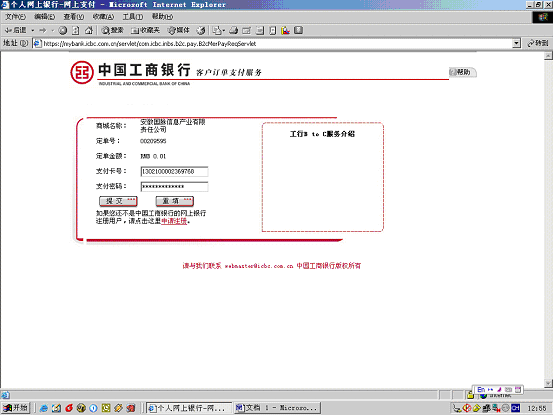Screen dimensions: 553x415
Task: Click the Forward arrow toolbar button
Action: 43,30
